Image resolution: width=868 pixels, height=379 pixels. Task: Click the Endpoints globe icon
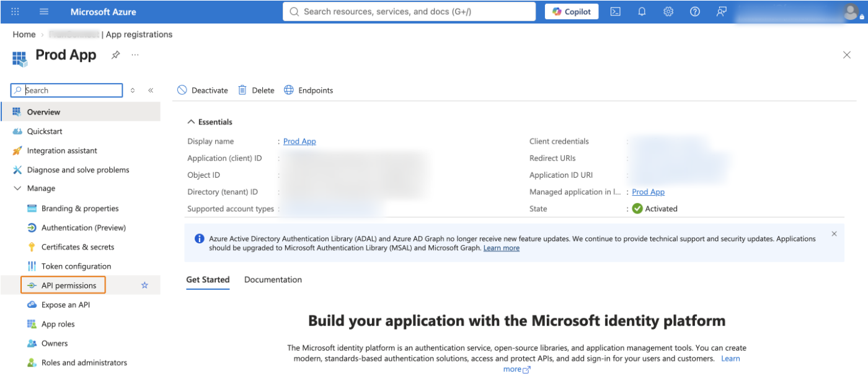click(x=289, y=90)
